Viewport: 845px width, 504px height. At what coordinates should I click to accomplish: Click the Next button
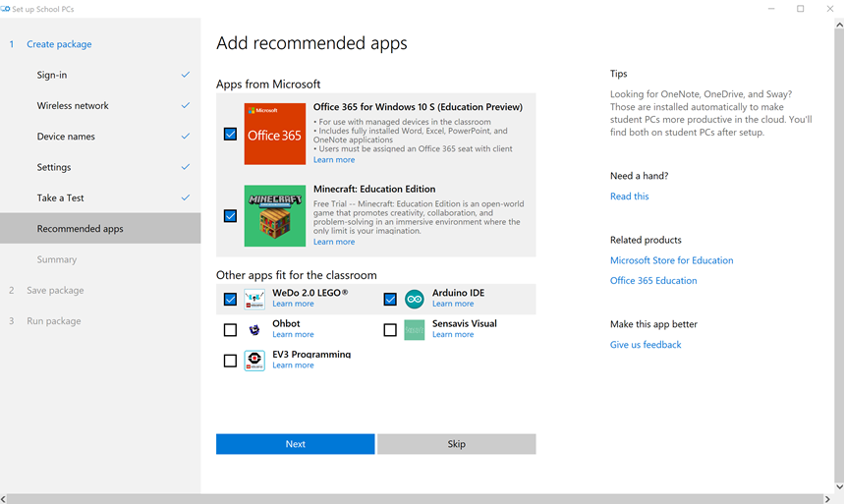click(296, 444)
